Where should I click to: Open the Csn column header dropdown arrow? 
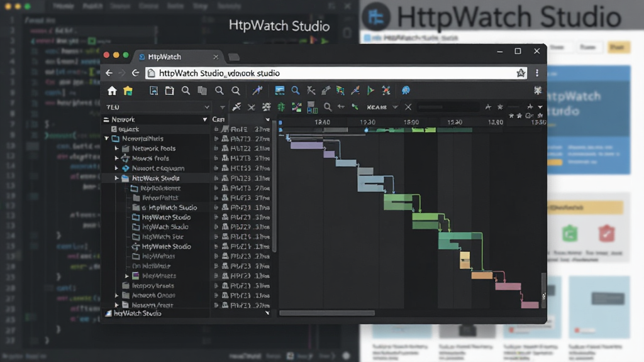(x=267, y=119)
